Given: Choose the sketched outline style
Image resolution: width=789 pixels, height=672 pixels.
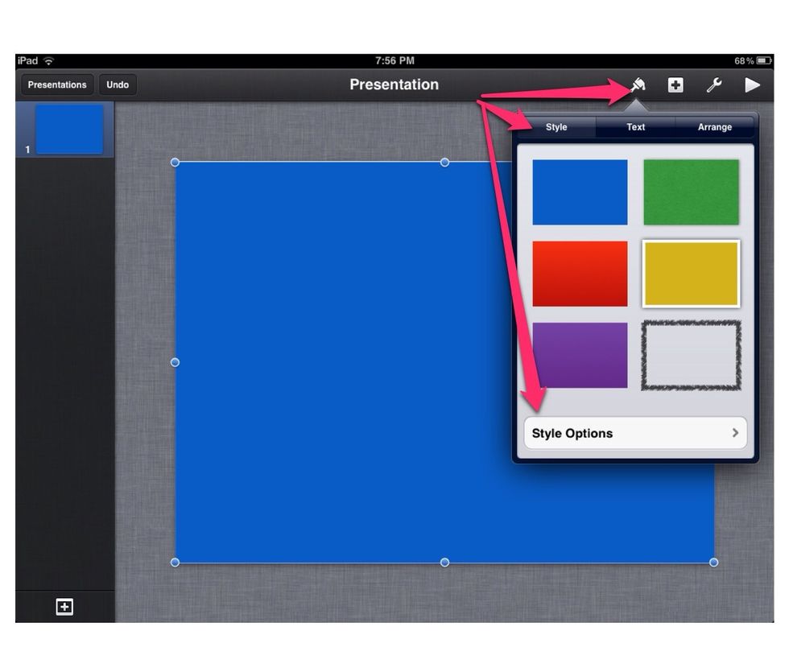Looking at the screenshot, I should [x=691, y=355].
